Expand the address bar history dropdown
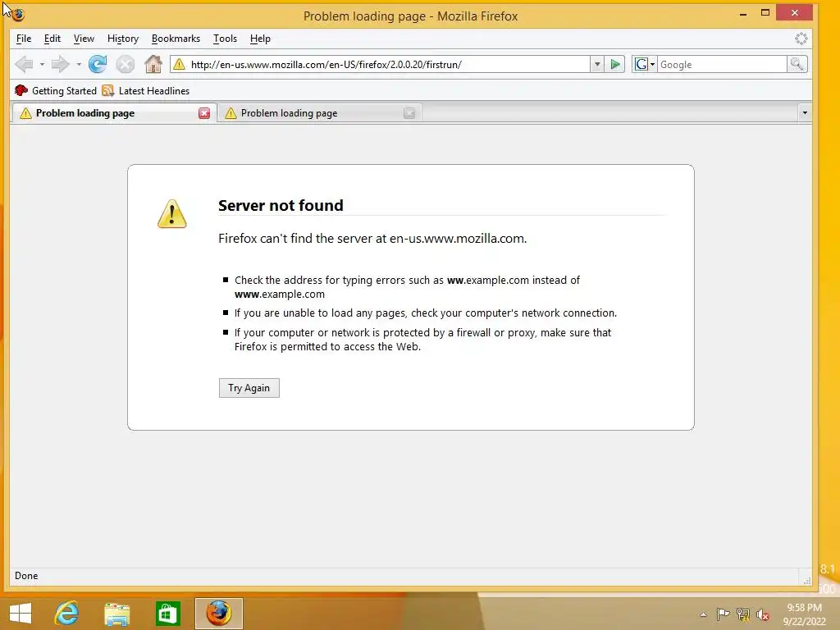The image size is (840, 630). click(597, 64)
